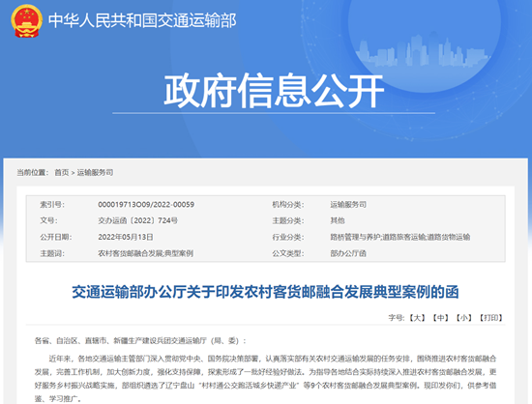Click the 打印 print button

click(x=490, y=318)
